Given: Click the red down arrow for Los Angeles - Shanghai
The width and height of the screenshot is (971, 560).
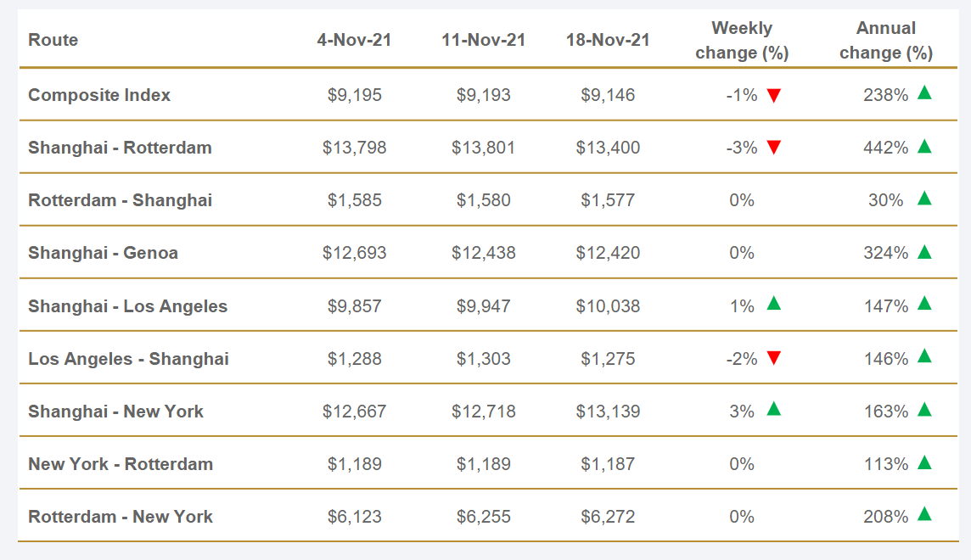Looking at the screenshot, I should [773, 359].
